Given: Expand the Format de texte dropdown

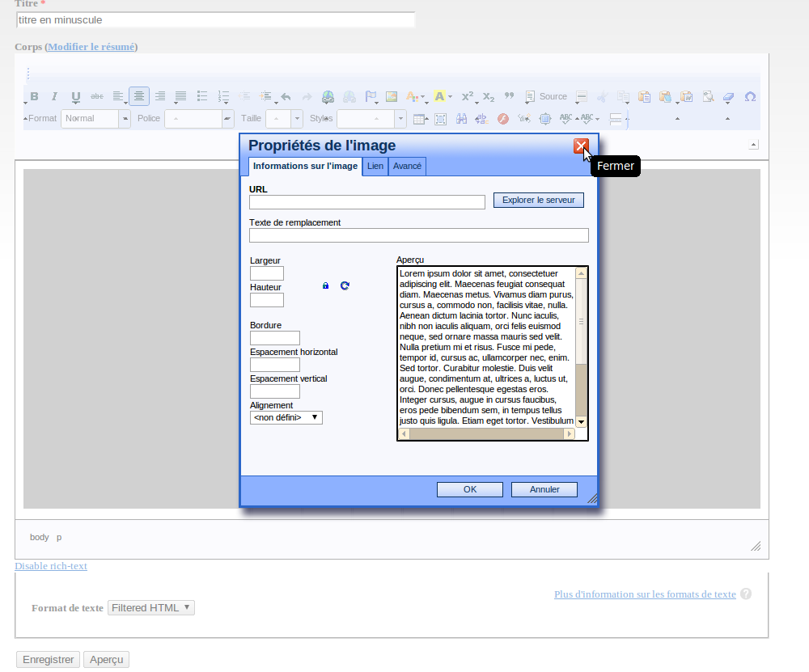Looking at the screenshot, I should click(151, 608).
